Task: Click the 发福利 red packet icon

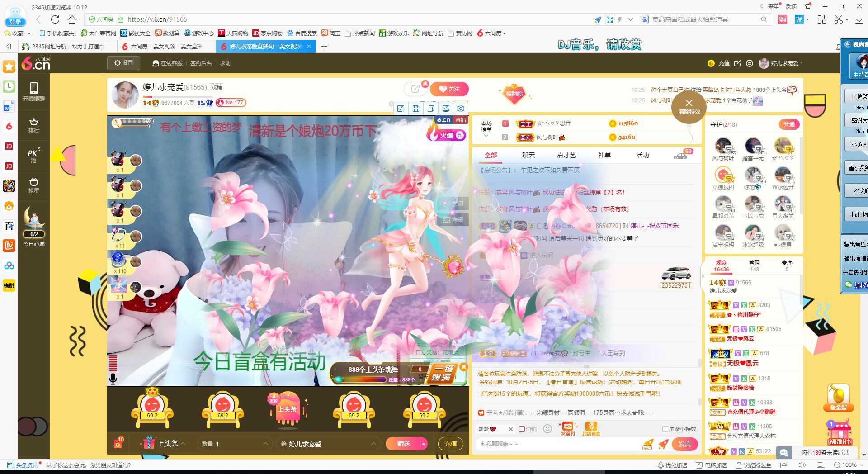Action: point(567,428)
